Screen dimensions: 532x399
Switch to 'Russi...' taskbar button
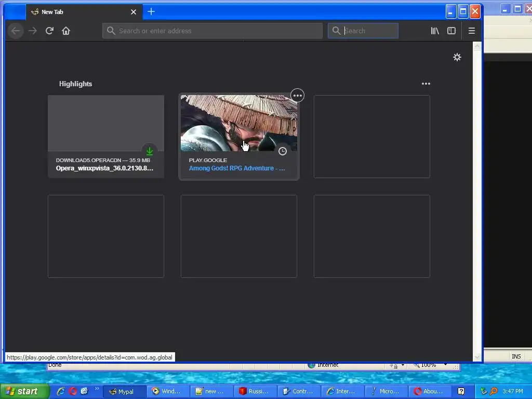coord(255,392)
